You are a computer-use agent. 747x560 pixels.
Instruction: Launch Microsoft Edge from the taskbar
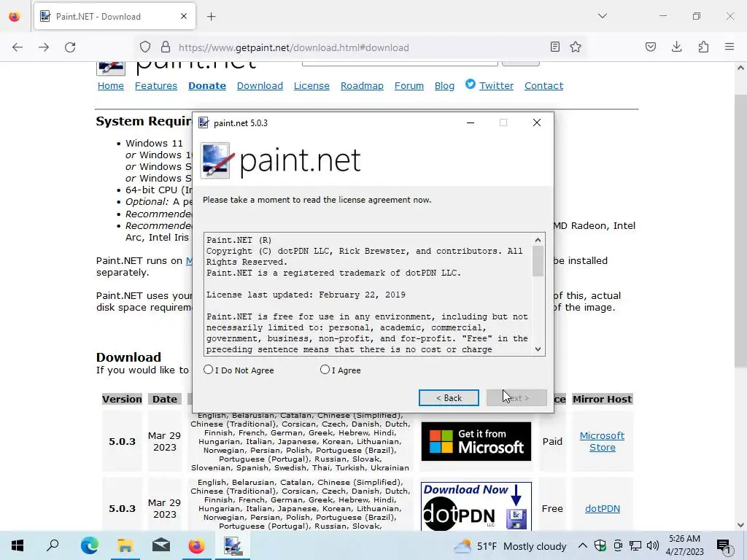[x=89, y=545]
